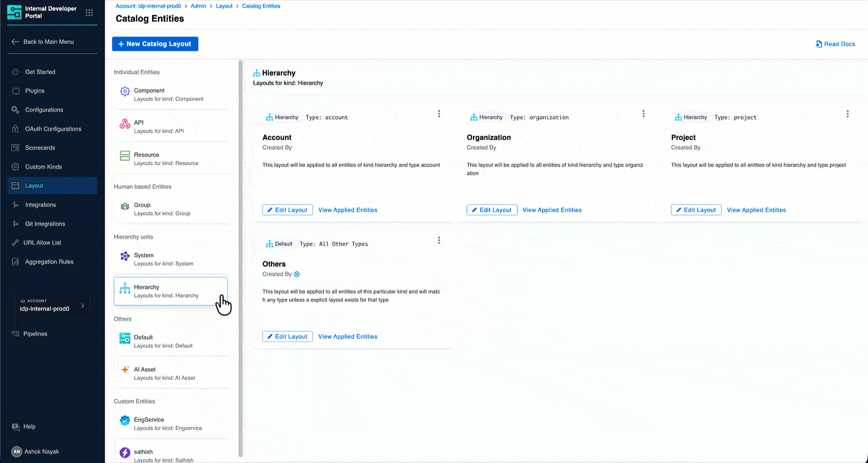Viewport: 868px width, 463px height.
Task: Open more options for Others layout
Action: pyautogui.click(x=439, y=240)
